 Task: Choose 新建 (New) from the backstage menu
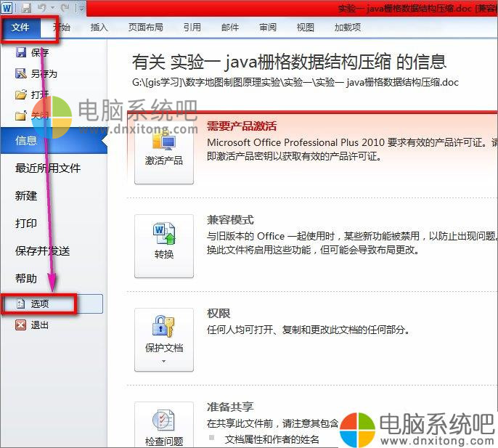27,196
